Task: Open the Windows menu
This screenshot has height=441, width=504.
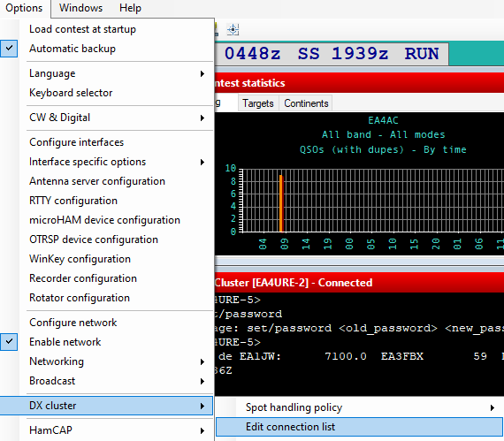Action: tap(80, 8)
